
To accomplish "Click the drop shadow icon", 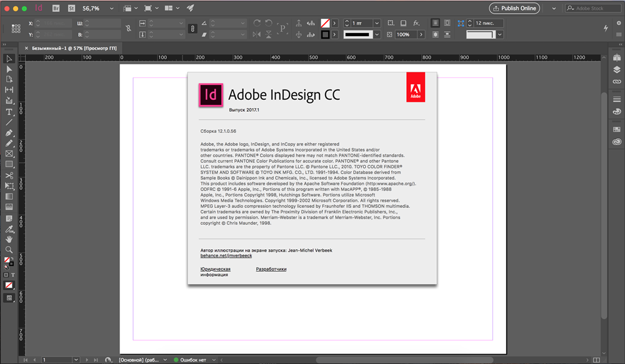I will 403,23.
